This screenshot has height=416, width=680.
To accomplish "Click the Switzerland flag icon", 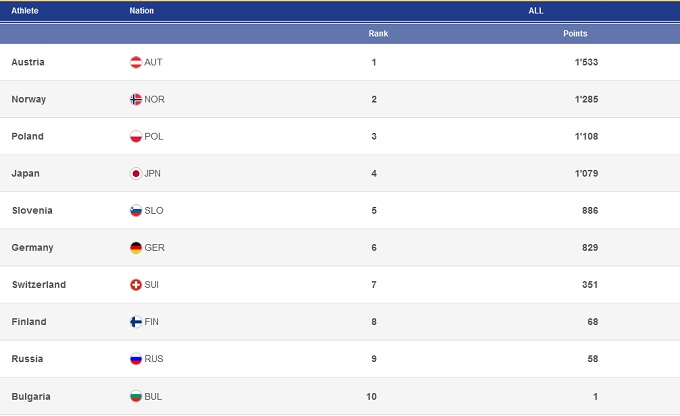I will [136, 284].
